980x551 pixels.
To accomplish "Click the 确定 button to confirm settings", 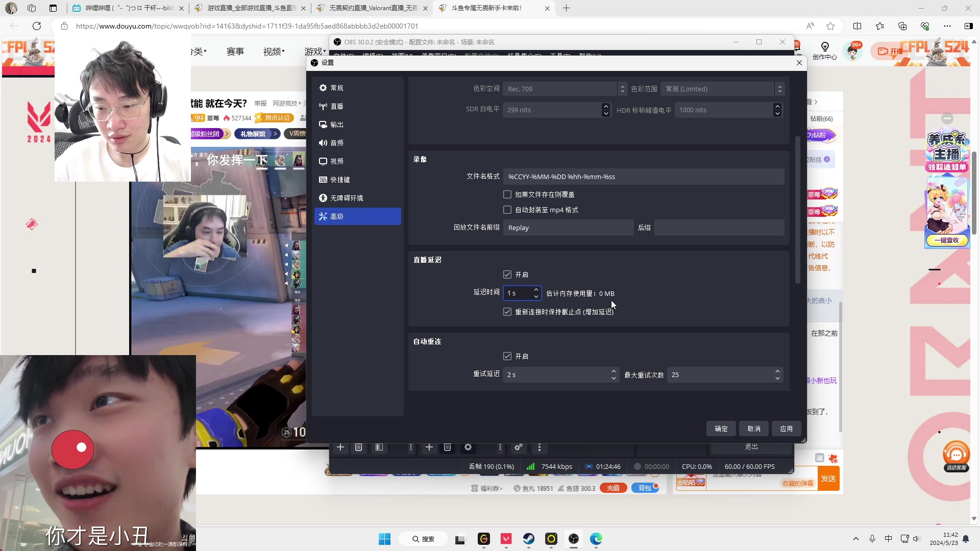I will (721, 429).
